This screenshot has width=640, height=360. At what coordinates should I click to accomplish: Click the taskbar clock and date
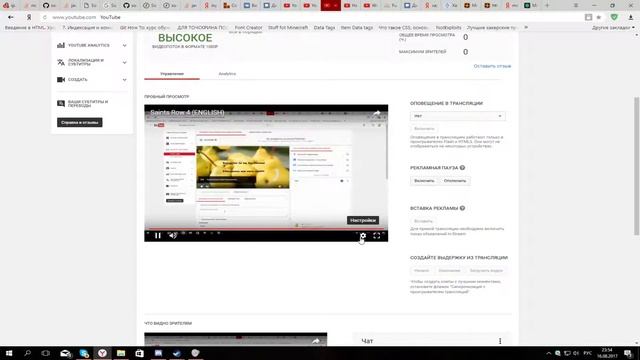(x=607, y=353)
